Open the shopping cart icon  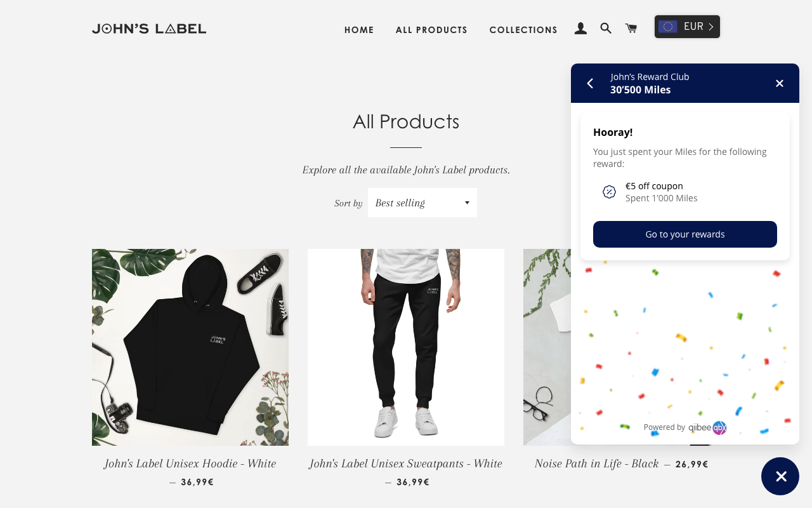coord(631,29)
